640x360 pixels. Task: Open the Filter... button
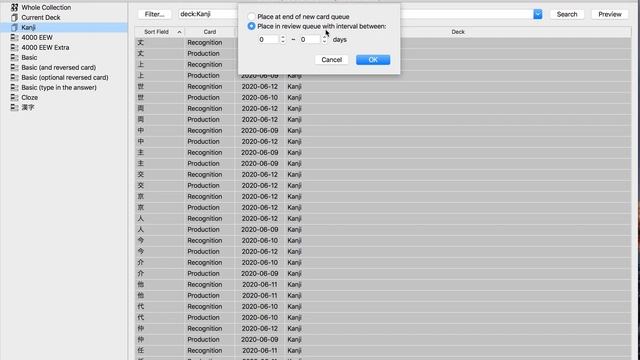point(154,14)
